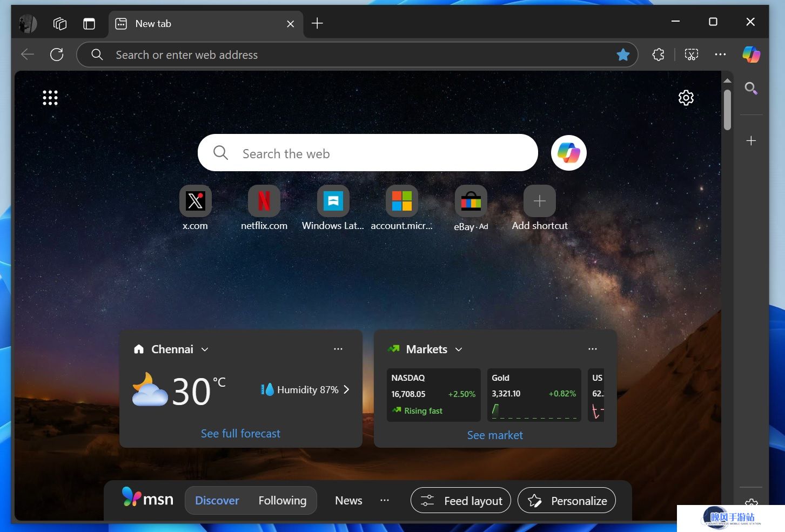Show more feed categories ellipsis
Screen dimensions: 785x532
385,500
